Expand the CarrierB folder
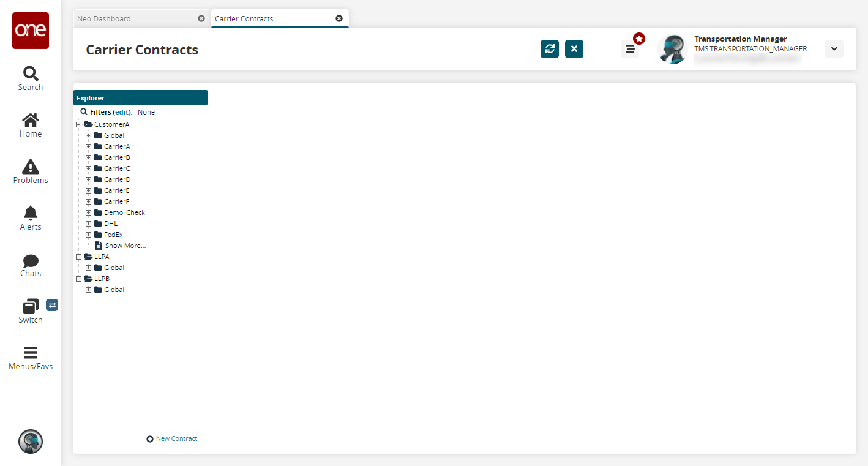Viewport: 868px width, 466px height. [x=88, y=157]
